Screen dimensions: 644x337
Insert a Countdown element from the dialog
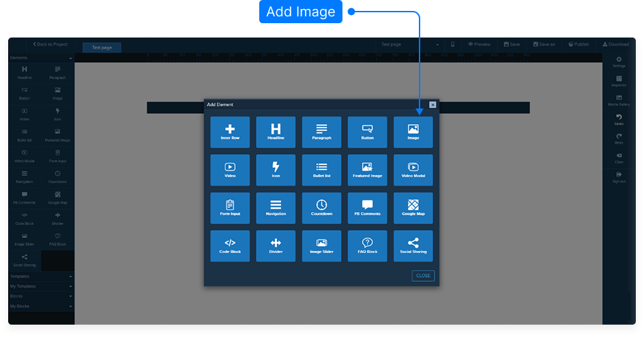tap(321, 208)
